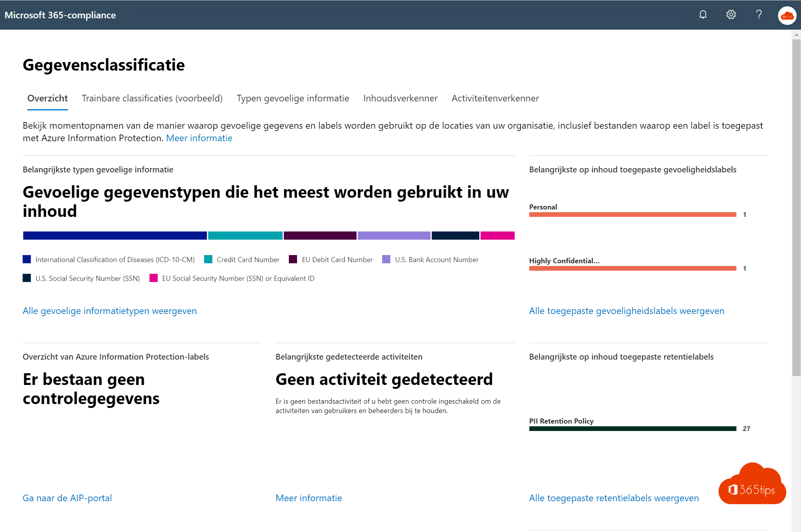Click the Microsoft 365-compliance header title
This screenshot has width=801, height=532.
point(60,15)
